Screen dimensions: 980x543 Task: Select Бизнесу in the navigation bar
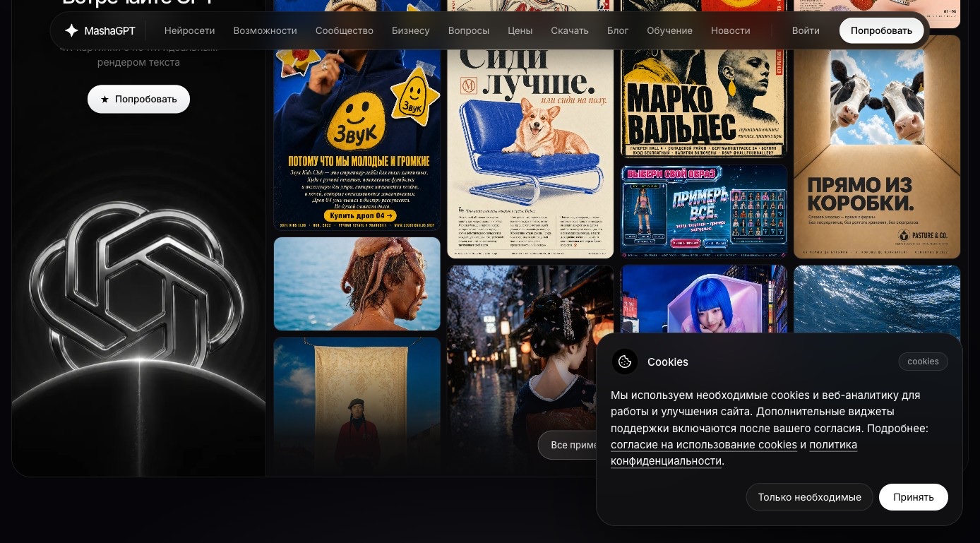(x=411, y=30)
